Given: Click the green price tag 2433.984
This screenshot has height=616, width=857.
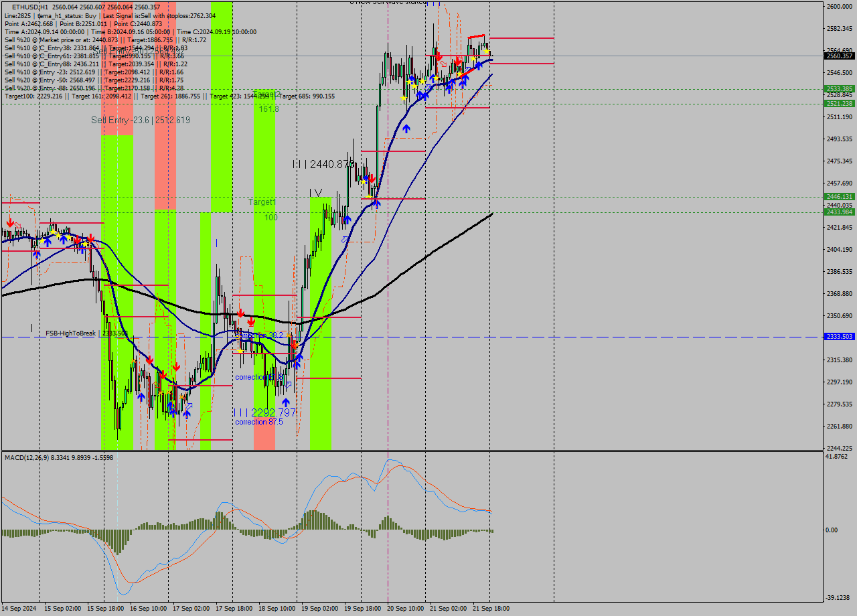Looking at the screenshot, I should click(x=840, y=212).
